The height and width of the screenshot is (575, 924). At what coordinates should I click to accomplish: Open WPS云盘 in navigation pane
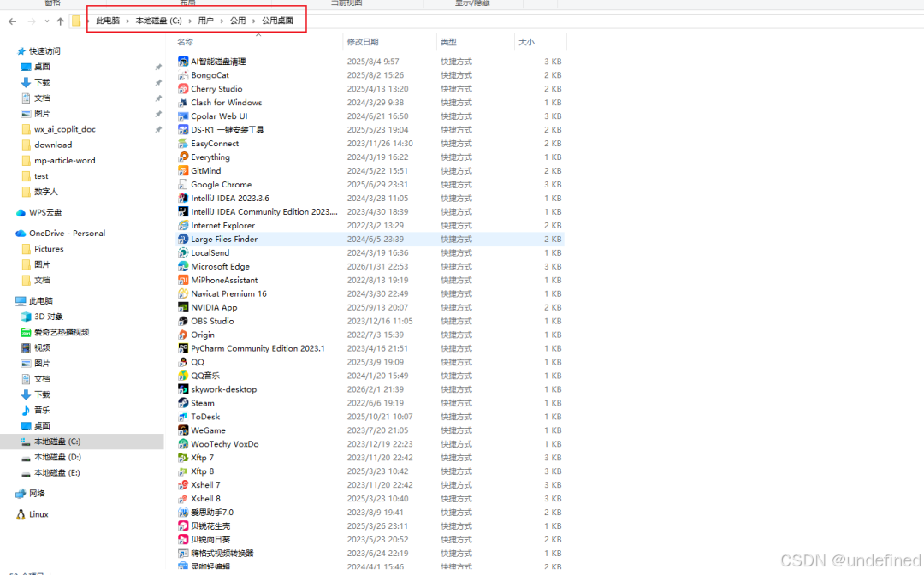45,213
